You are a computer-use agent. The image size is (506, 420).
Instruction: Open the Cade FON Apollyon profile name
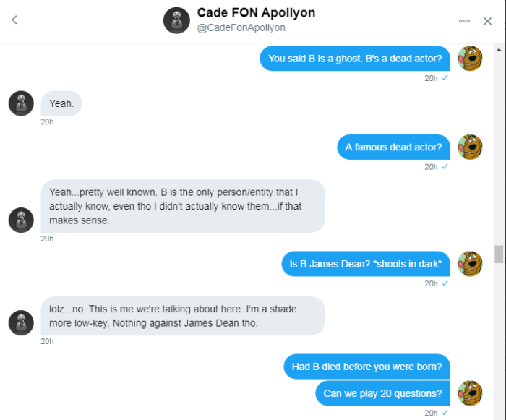coord(256,13)
